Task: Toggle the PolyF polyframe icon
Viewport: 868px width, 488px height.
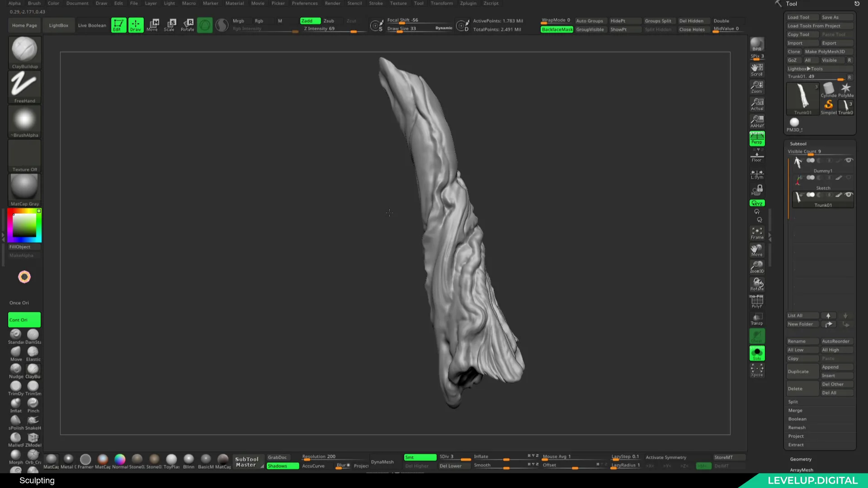Action: [757, 302]
